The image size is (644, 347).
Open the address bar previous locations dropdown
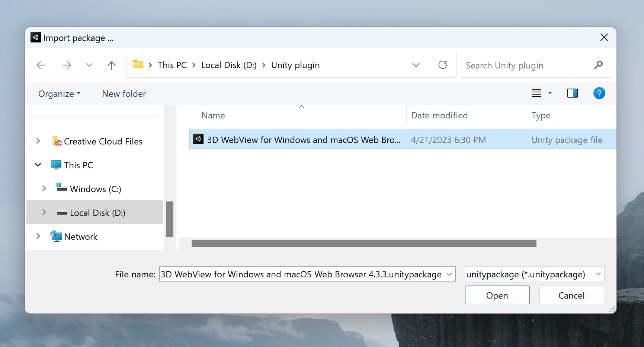[x=416, y=65]
